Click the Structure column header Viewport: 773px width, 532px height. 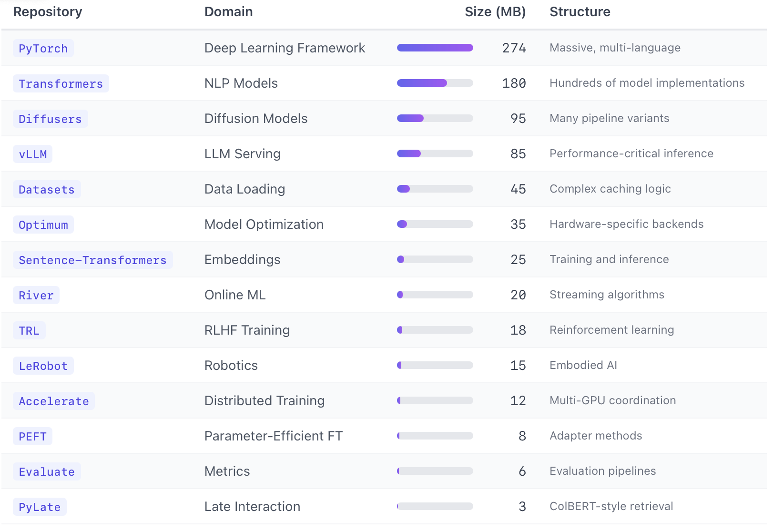(x=580, y=12)
